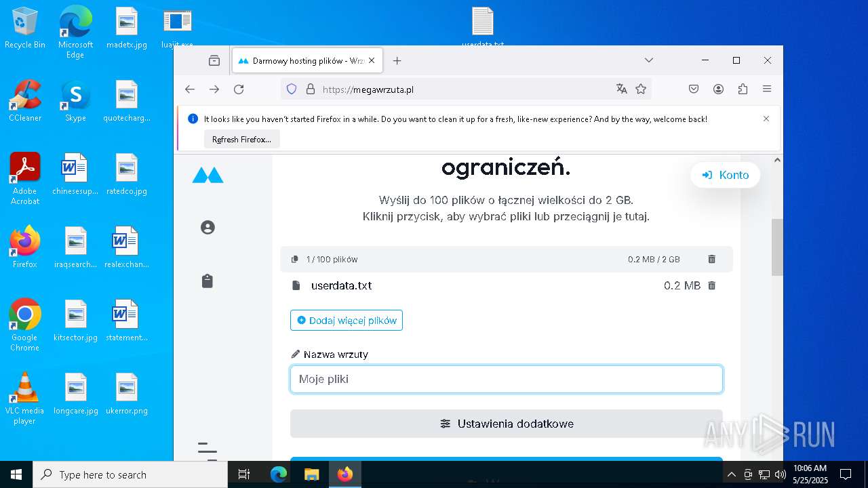Select quotecharg image file on desktop
868x488 pixels.
click(x=127, y=101)
